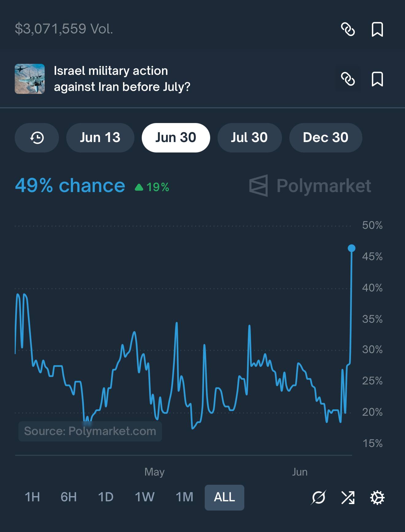The height and width of the screenshot is (532, 405).
Task: Open the history clock date option
Action: pos(37,138)
